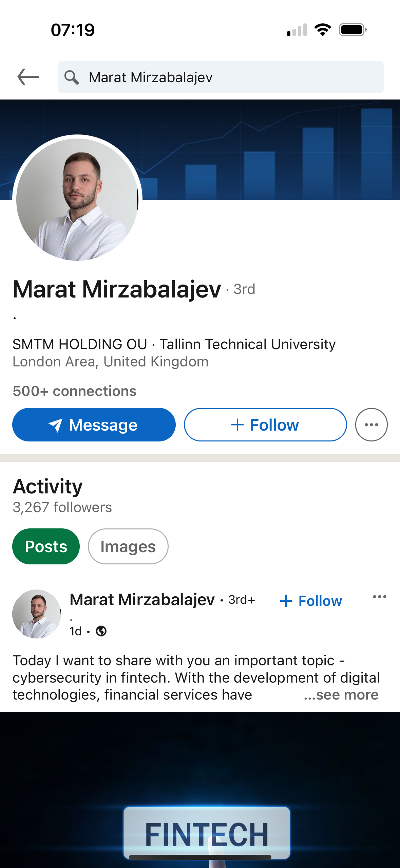Open the 500+ connections link
The width and height of the screenshot is (400, 868).
[75, 391]
